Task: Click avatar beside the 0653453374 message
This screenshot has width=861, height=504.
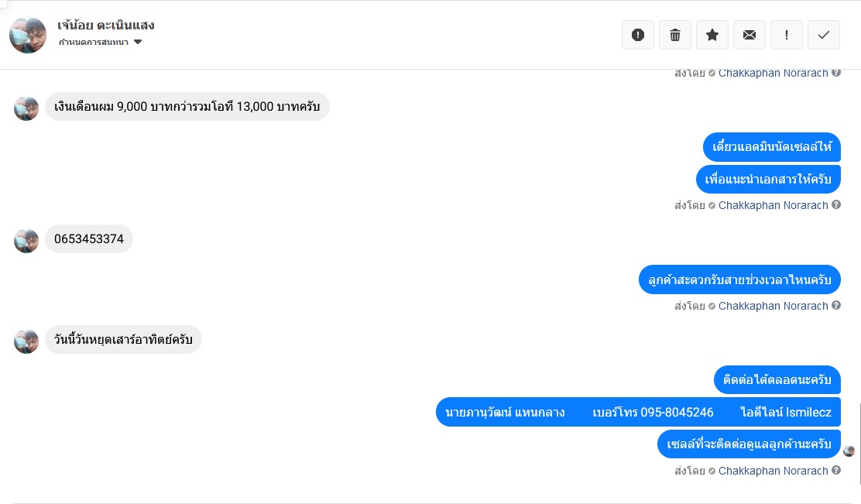Action: [x=26, y=241]
